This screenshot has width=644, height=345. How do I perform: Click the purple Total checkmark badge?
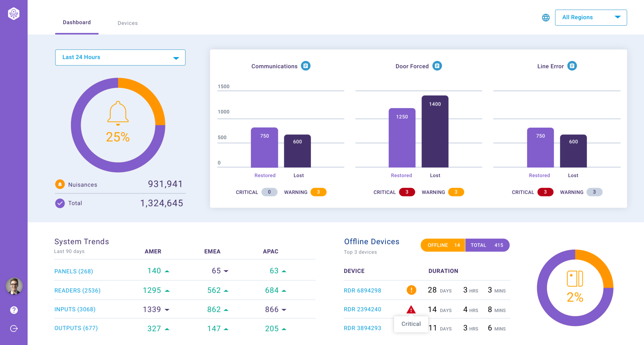tap(60, 203)
